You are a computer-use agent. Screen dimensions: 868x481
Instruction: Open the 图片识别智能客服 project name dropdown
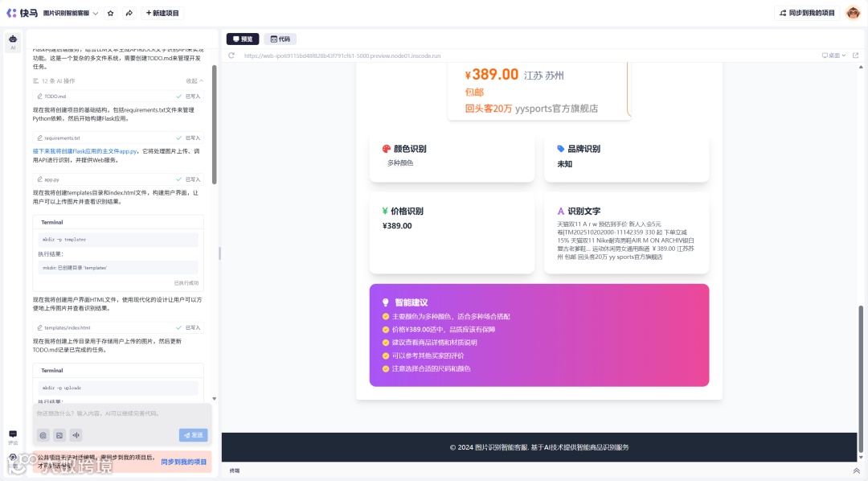71,14
